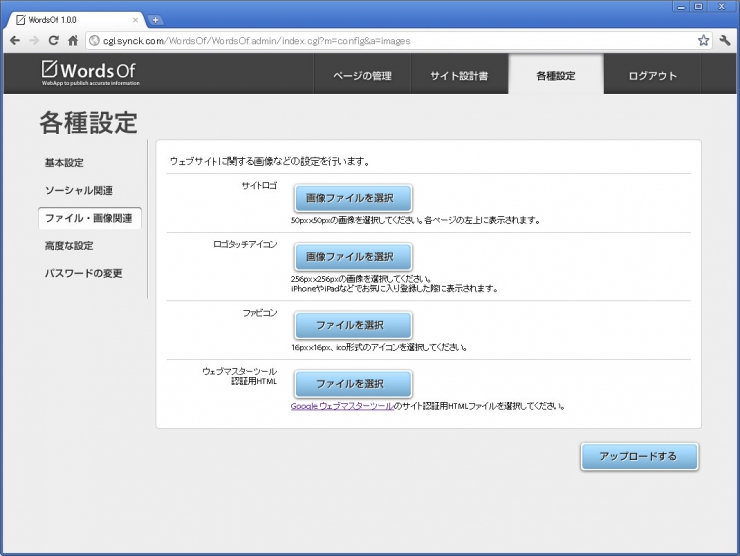
Task: Choose a file for ウェブマスターツール認証用HTML
Action: [353, 384]
